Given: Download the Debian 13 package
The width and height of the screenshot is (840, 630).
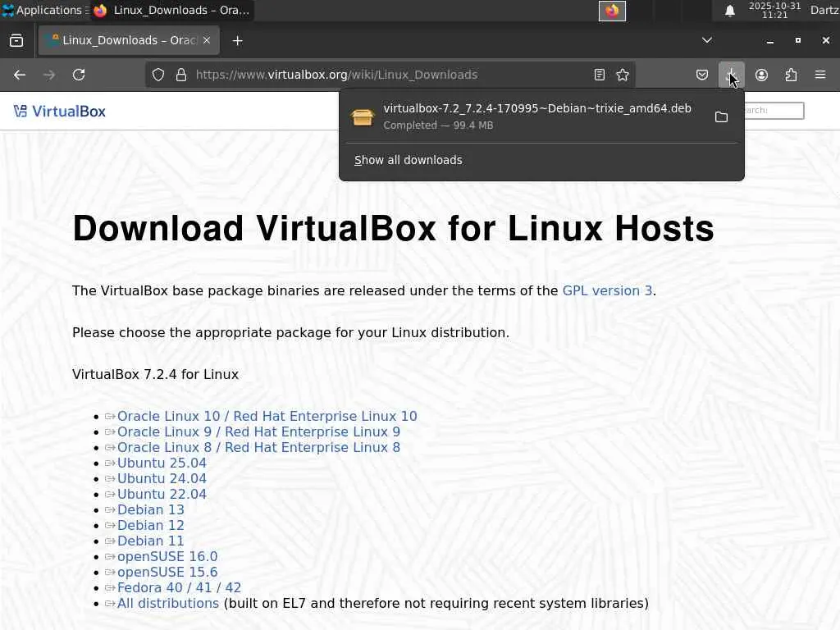Looking at the screenshot, I should click(151, 509).
